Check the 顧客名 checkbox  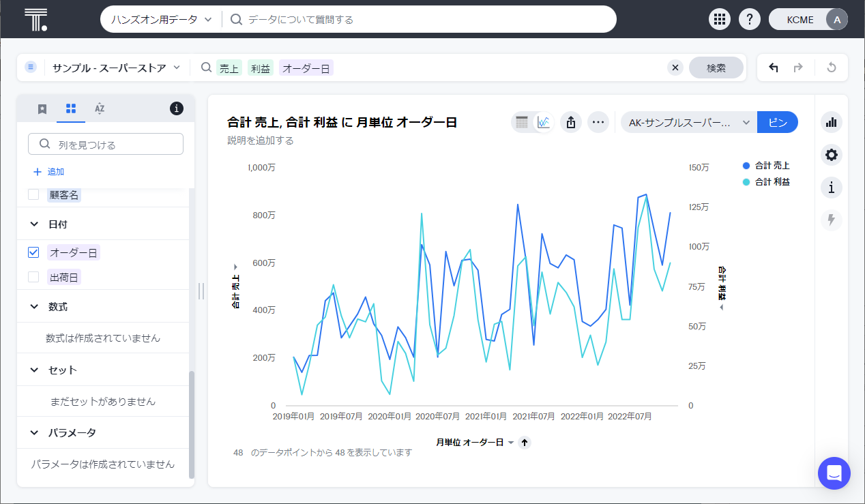[33, 195]
